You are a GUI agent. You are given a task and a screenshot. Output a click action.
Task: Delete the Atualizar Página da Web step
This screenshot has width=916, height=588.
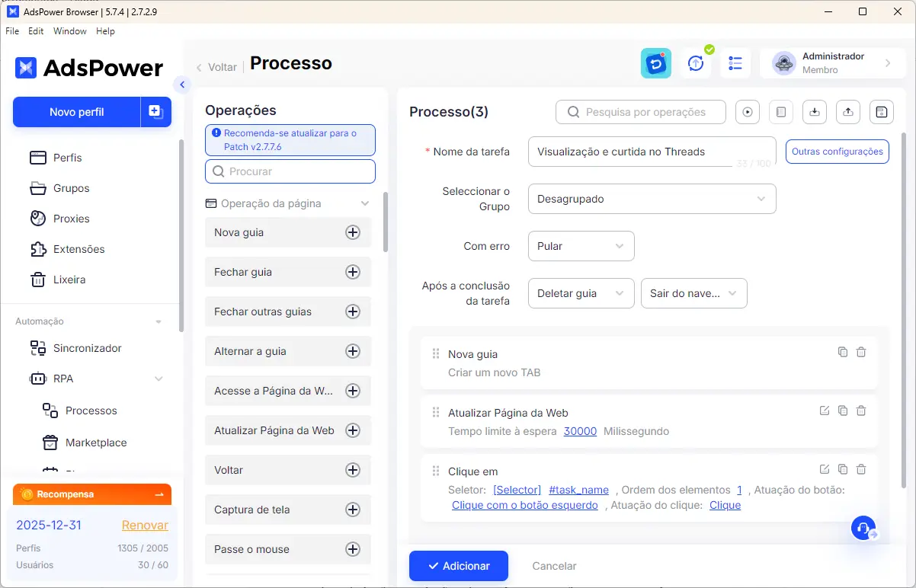[861, 411]
